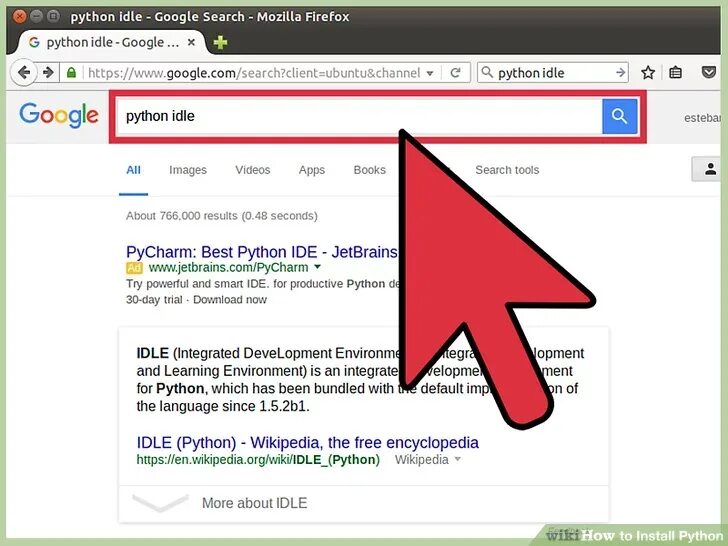Switch to the Apps results tab
The height and width of the screenshot is (546, 728).
coord(312,170)
